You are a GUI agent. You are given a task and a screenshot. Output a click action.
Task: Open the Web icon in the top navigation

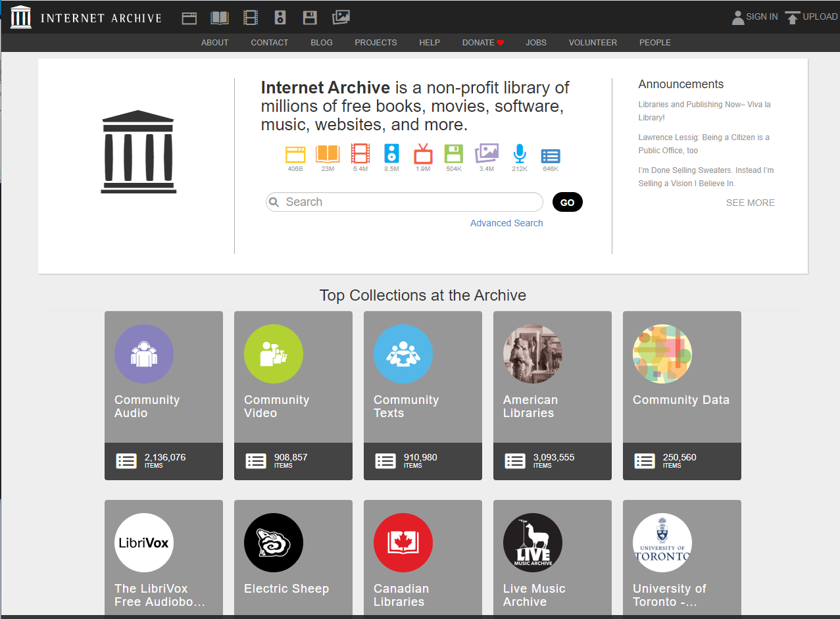189,18
